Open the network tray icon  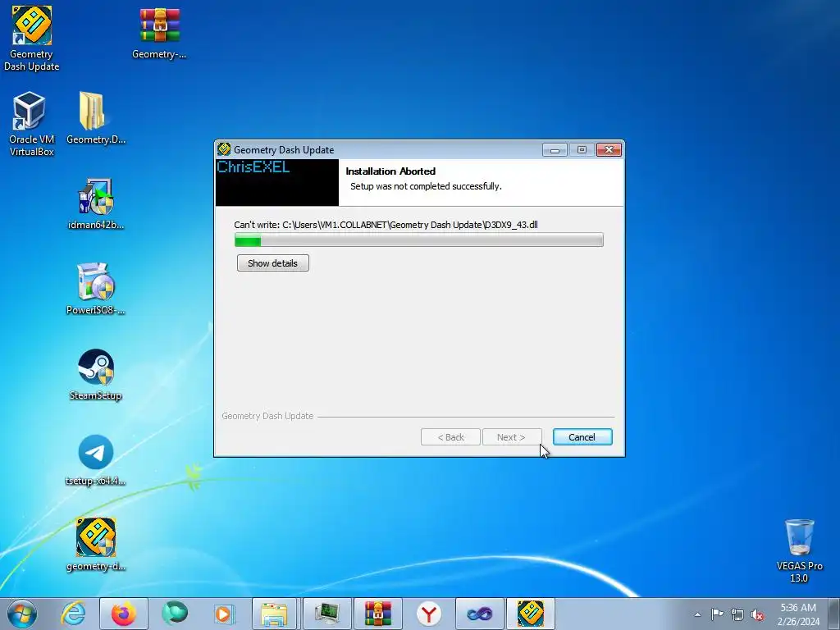tap(737, 614)
